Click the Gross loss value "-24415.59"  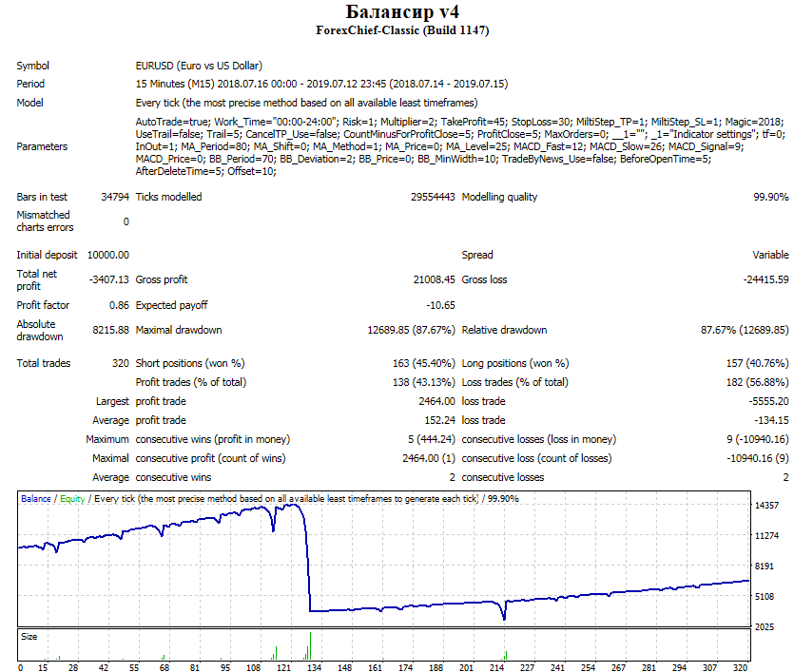click(x=765, y=279)
